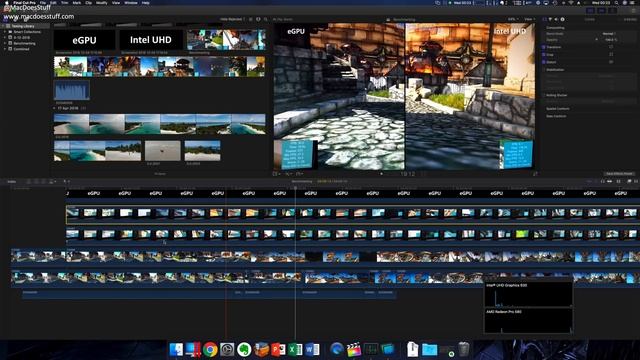Image resolution: width=640 pixels, height=360 pixels.
Task: Open the Blend Mode Normal dropdown
Action: (x=609, y=33)
